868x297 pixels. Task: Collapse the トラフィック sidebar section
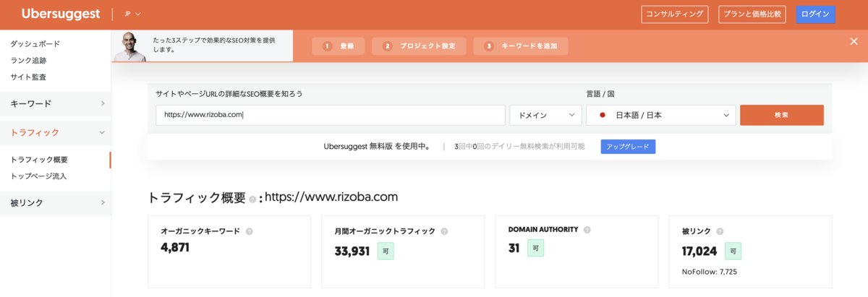tap(56, 132)
